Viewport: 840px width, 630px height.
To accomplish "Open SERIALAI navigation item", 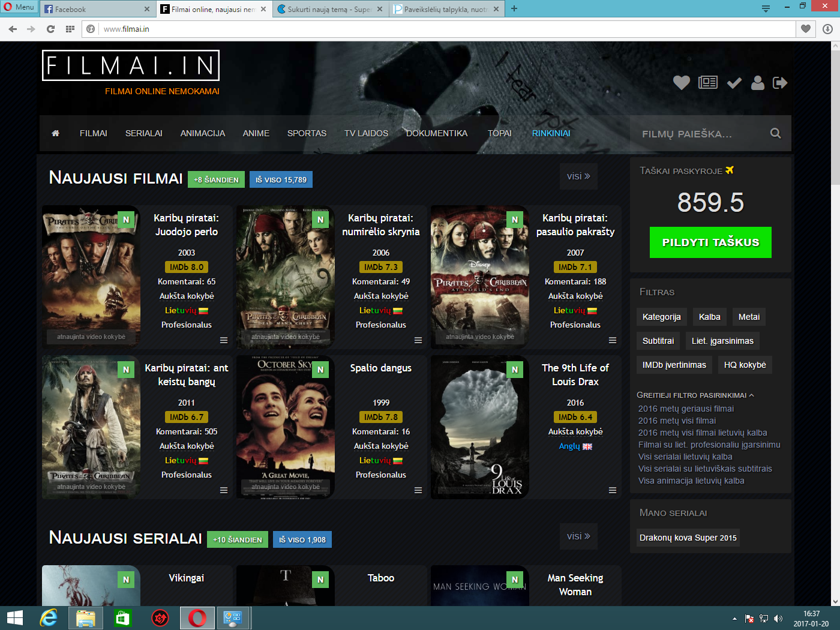I will tap(144, 133).
